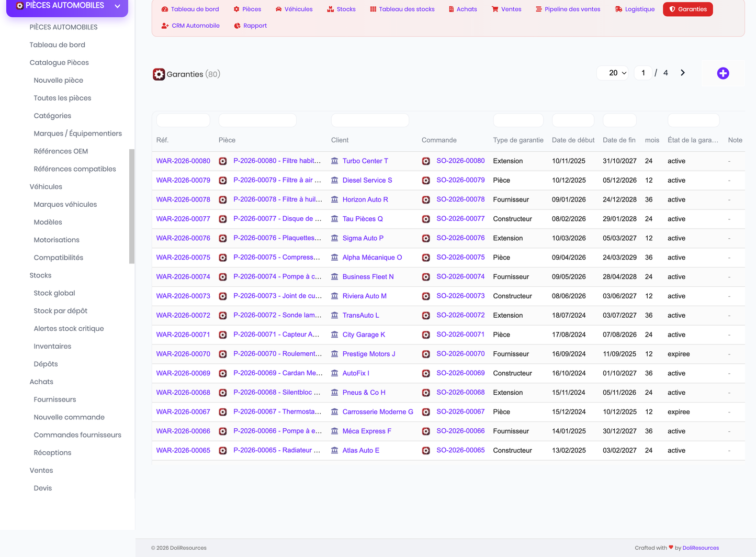Click Garanties page title gear icon
This screenshot has width=756, height=557.
(x=159, y=74)
